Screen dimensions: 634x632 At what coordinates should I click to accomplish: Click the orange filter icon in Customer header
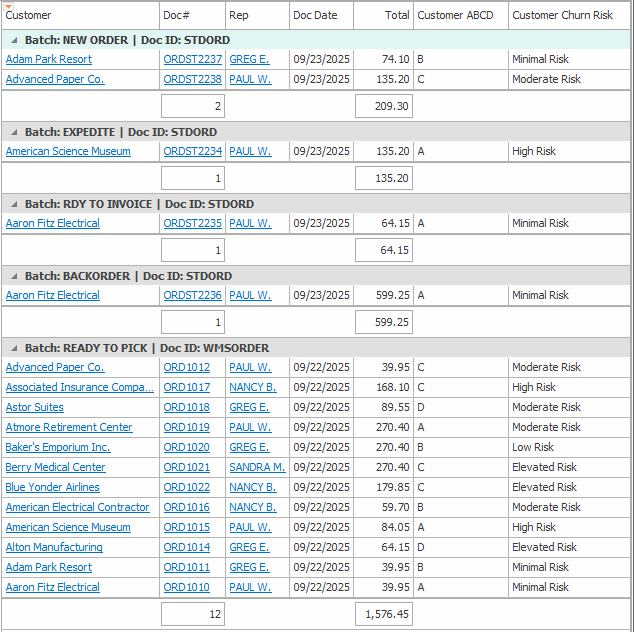click(x=9, y=7)
